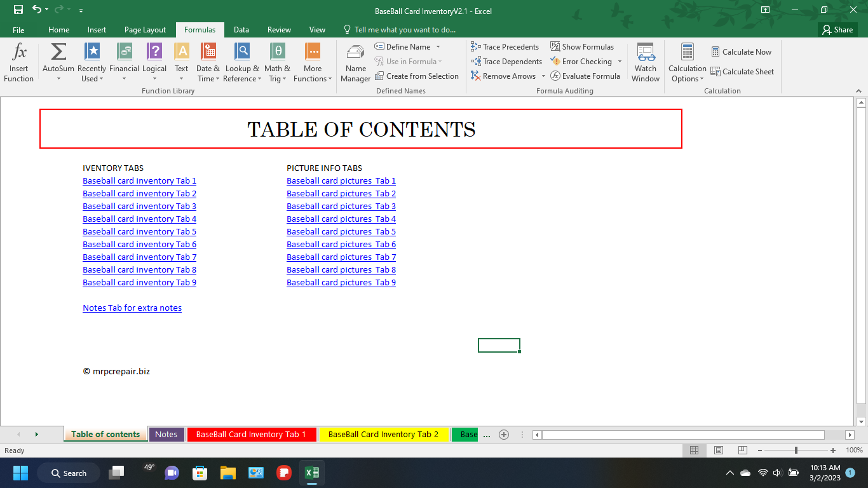The height and width of the screenshot is (488, 868).
Task: Switch to the Page Layout ribbon tab
Action: pos(146,30)
